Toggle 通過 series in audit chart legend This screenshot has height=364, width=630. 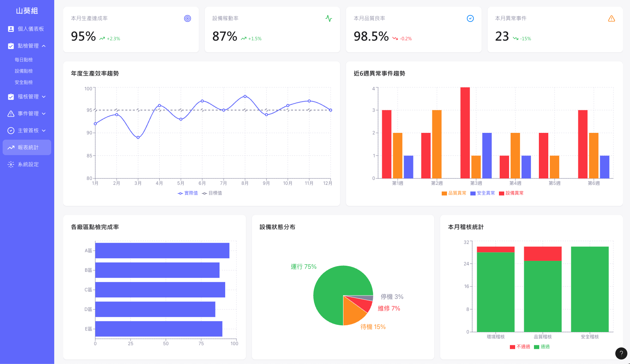[x=542, y=347]
